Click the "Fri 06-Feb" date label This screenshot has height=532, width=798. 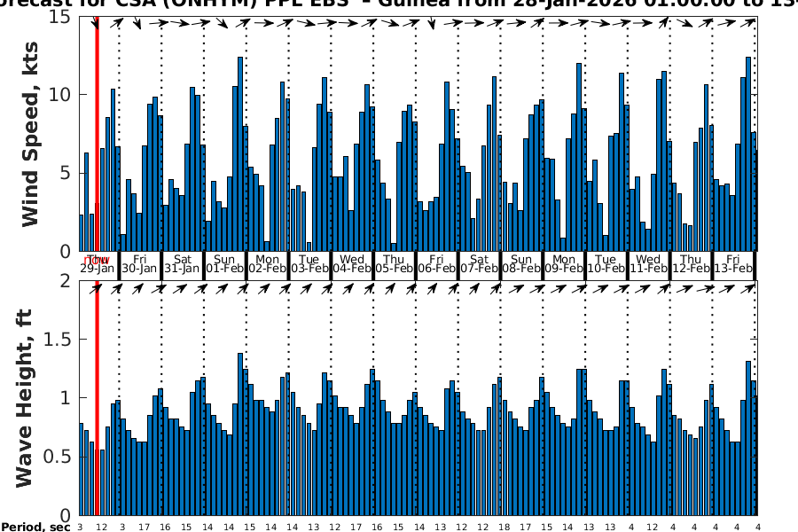tap(436, 264)
